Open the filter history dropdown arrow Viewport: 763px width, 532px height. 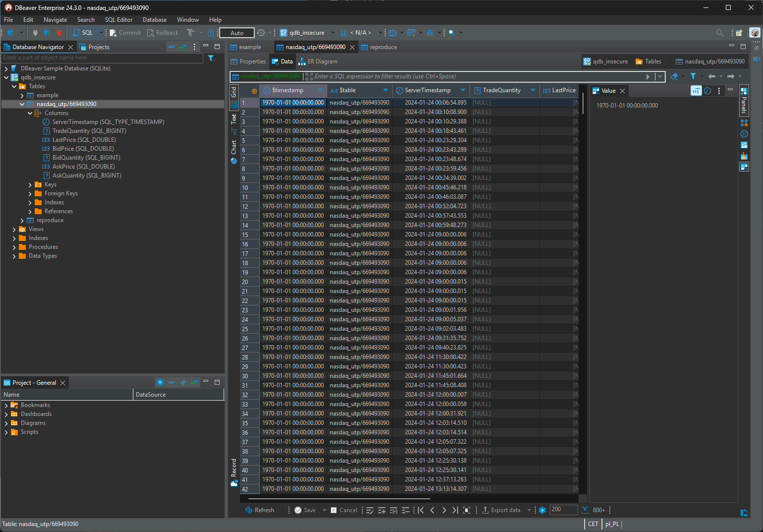(x=660, y=76)
